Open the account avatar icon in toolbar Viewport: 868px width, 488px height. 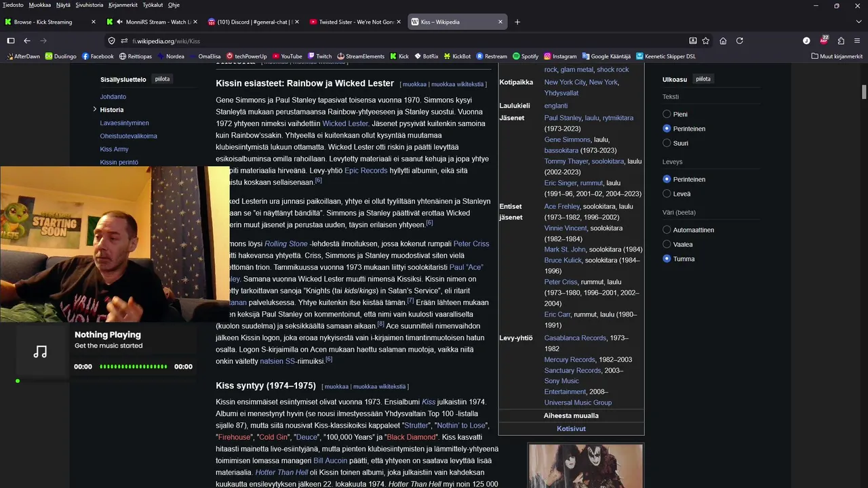tap(806, 41)
